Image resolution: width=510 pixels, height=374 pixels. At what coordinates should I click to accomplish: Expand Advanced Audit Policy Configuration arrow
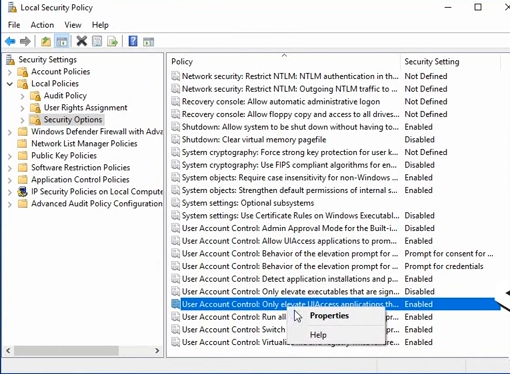pos(10,204)
